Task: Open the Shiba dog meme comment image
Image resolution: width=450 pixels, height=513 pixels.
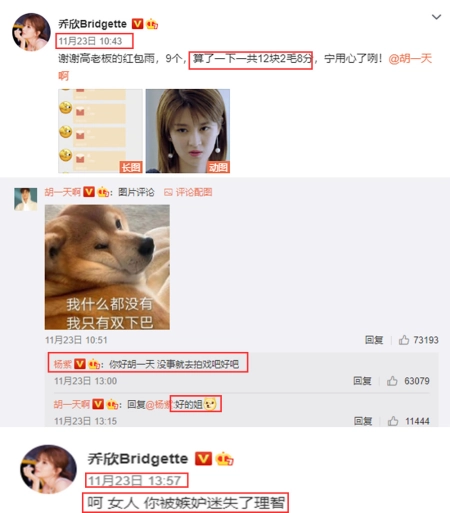Action: click(x=107, y=267)
